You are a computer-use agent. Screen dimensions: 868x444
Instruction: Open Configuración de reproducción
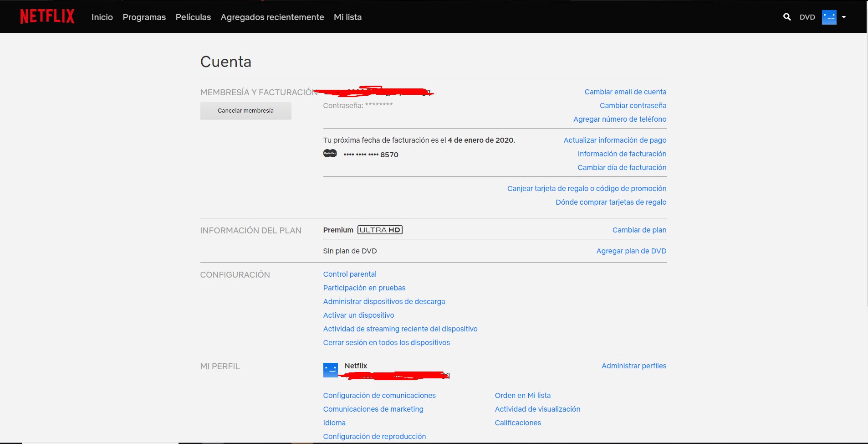coord(375,436)
